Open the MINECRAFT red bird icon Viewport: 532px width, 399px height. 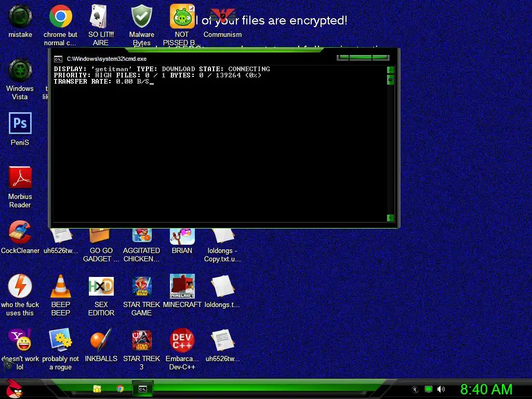182,286
